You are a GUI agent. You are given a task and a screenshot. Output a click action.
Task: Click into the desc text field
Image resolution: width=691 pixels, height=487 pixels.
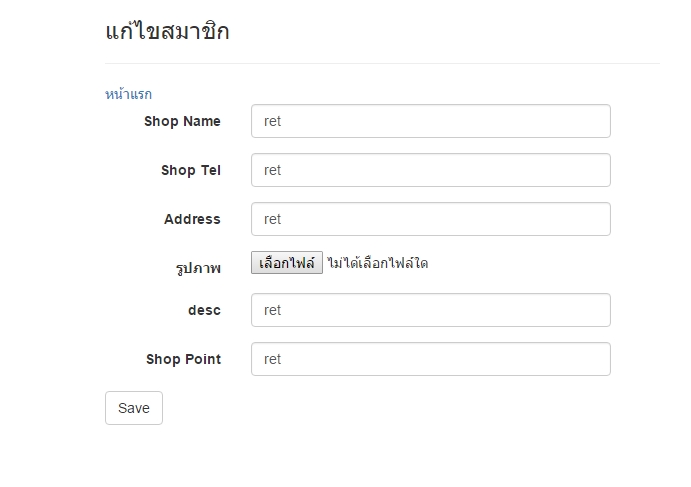point(430,310)
